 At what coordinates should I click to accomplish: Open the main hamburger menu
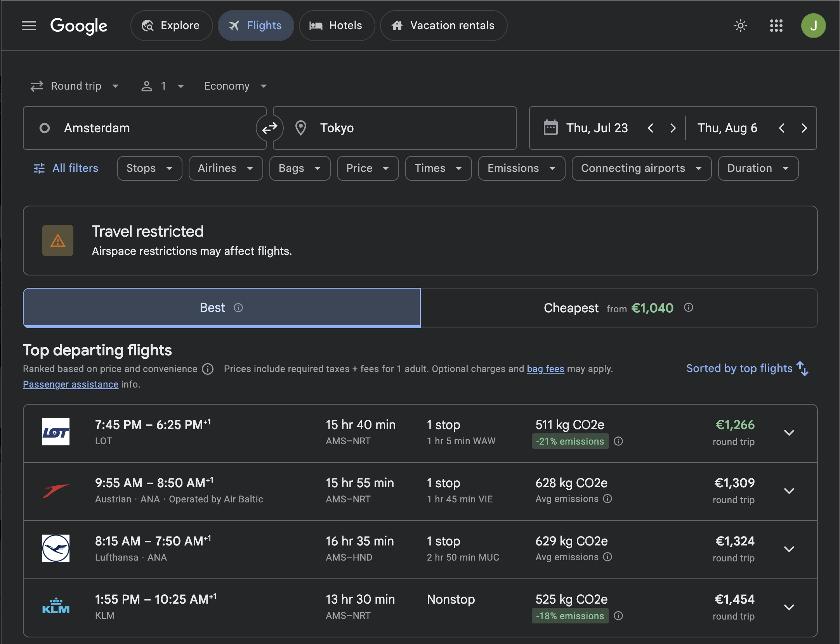click(29, 26)
